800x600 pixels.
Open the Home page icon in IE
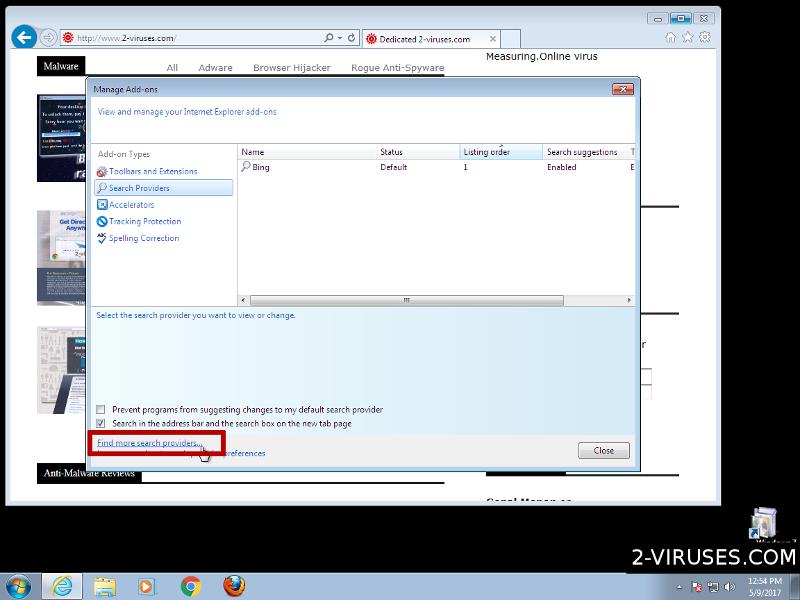(x=670, y=38)
